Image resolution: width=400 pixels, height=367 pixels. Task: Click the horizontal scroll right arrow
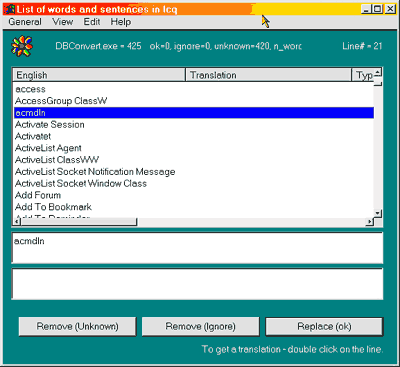pyautogui.click(x=369, y=222)
